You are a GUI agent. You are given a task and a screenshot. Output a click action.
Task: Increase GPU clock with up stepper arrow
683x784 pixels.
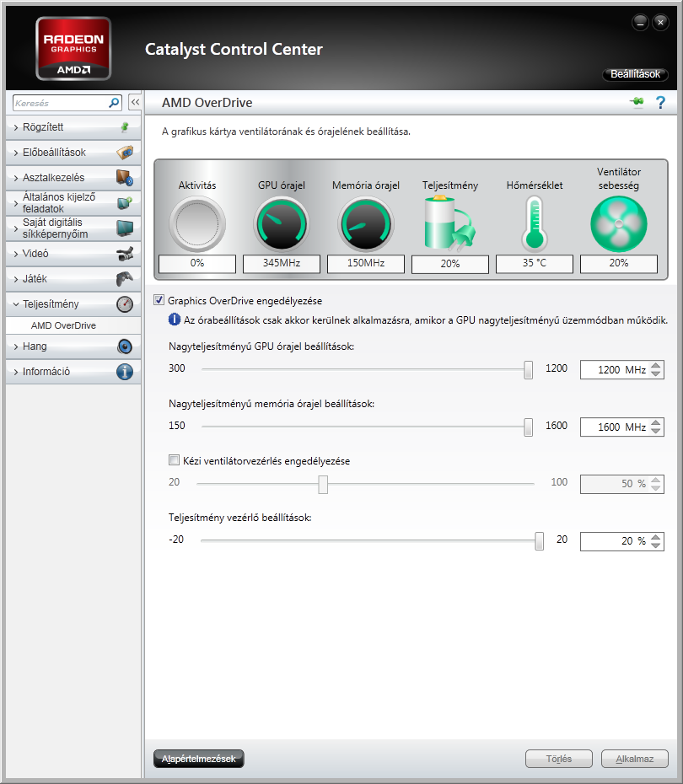[x=656, y=366]
